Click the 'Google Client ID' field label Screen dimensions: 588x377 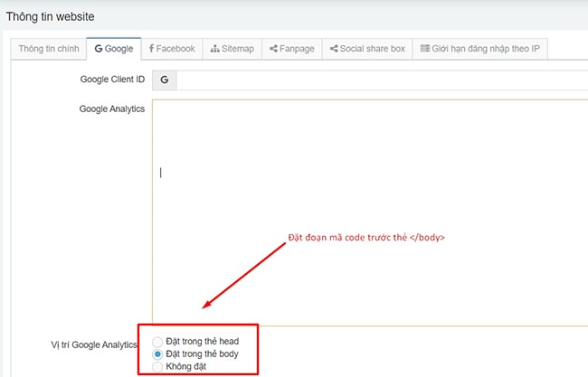112,80
